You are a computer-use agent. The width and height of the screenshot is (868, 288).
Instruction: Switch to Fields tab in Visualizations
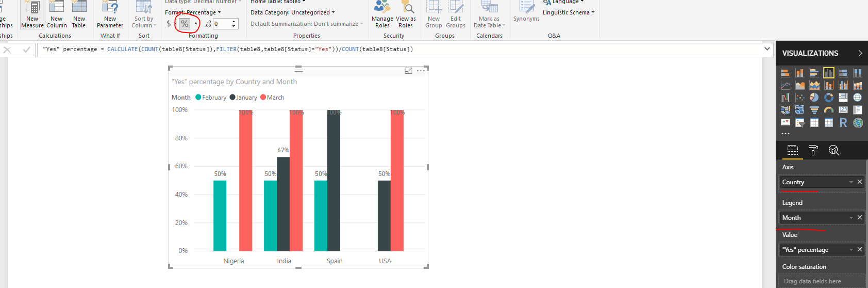click(793, 150)
